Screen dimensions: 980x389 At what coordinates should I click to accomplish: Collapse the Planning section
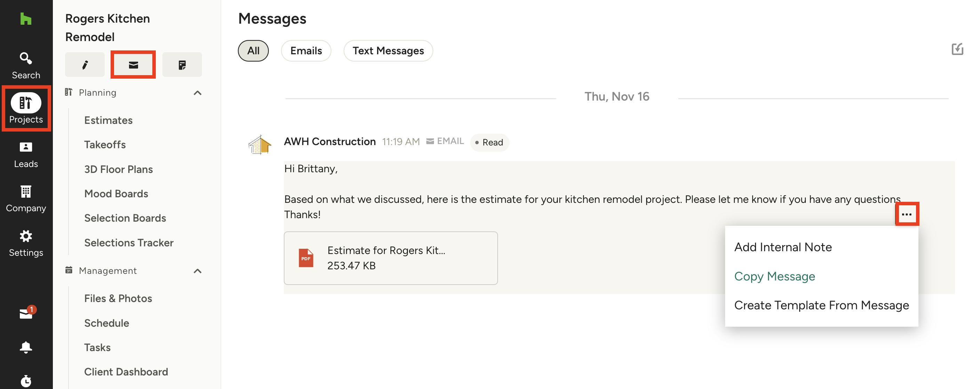pyautogui.click(x=198, y=93)
